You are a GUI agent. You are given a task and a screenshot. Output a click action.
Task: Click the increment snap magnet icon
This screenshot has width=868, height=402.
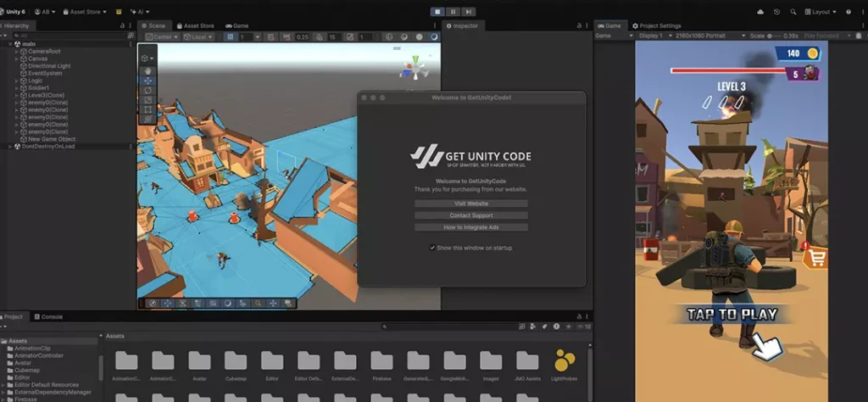(287, 37)
